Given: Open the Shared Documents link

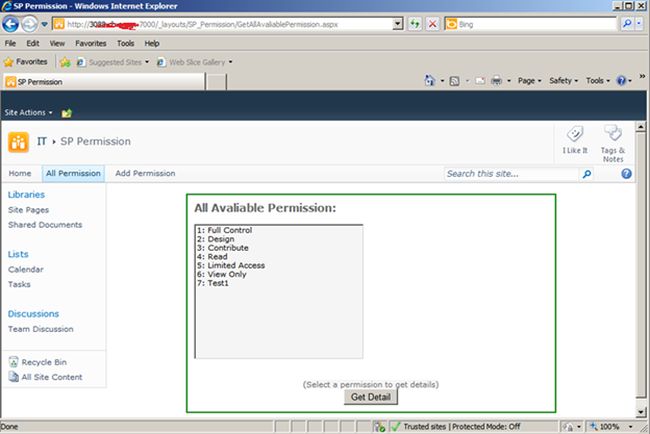Looking at the screenshot, I should click(x=45, y=225).
